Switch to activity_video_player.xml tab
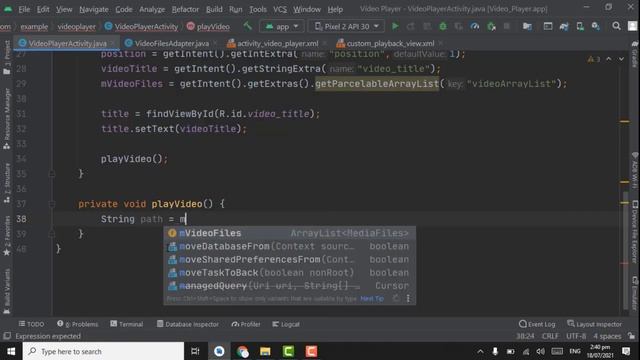Screen dimensions: 640x360 [x=278, y=43]
